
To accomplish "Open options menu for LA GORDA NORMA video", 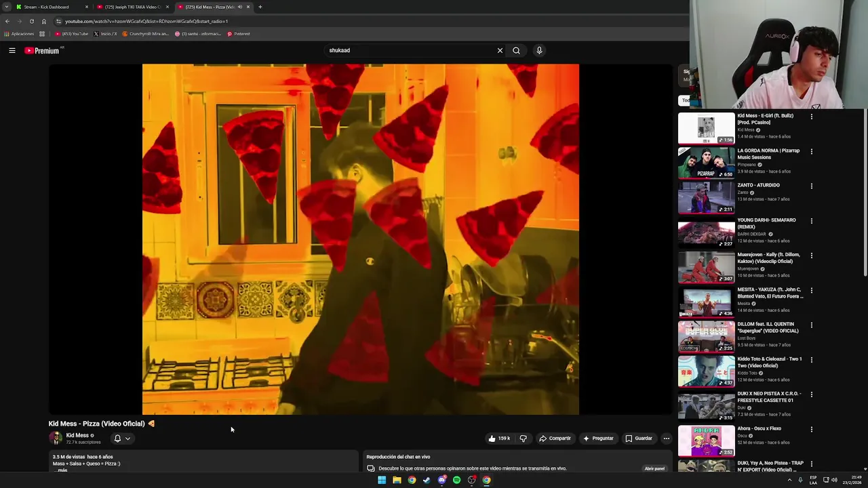I will pyautogui.click(x=811, y=151).
